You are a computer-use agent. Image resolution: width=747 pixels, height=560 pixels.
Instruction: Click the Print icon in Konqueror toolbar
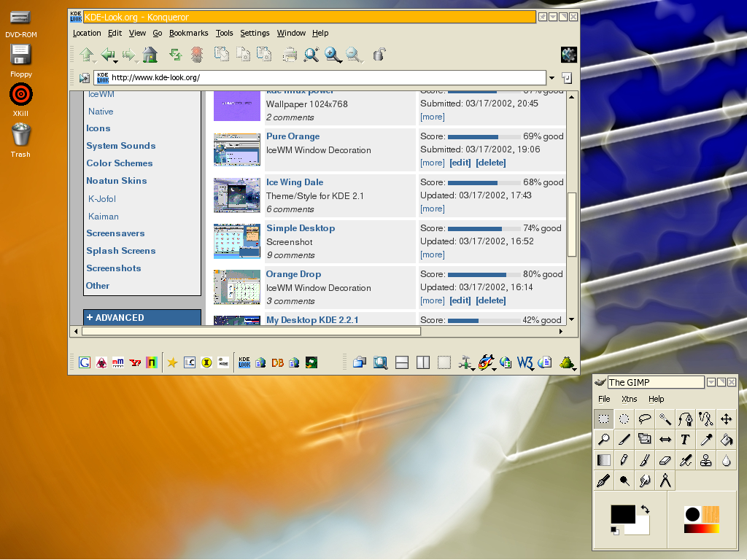pos(290,55)
